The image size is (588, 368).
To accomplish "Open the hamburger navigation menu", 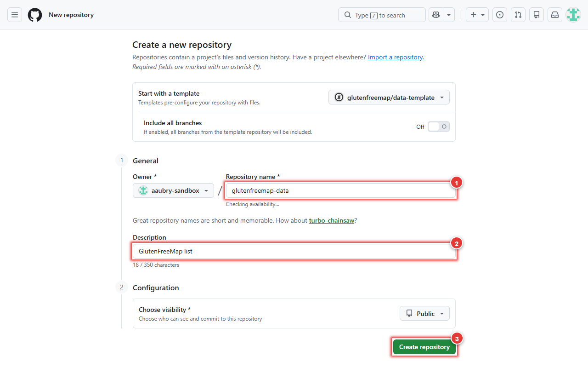I will coord(15,15).
